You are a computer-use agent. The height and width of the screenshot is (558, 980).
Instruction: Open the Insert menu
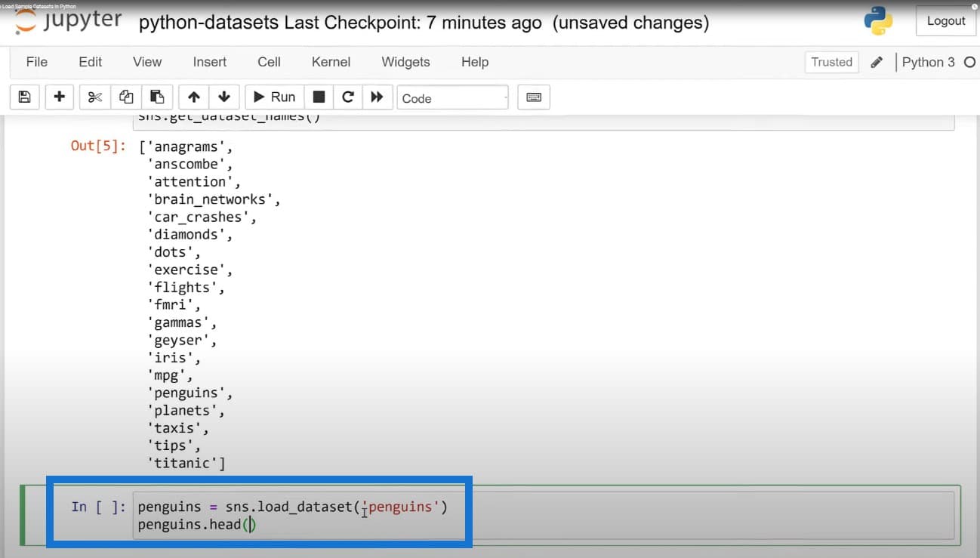210,62
